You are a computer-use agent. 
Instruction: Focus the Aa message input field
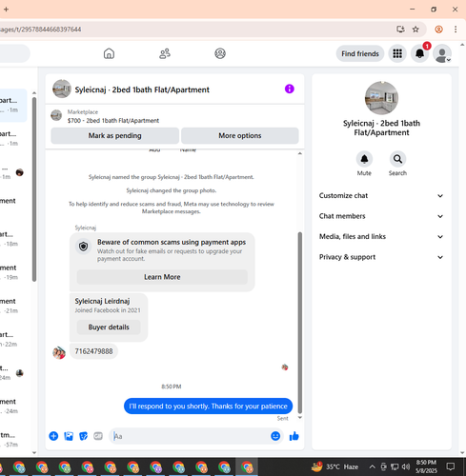(191, 436)
